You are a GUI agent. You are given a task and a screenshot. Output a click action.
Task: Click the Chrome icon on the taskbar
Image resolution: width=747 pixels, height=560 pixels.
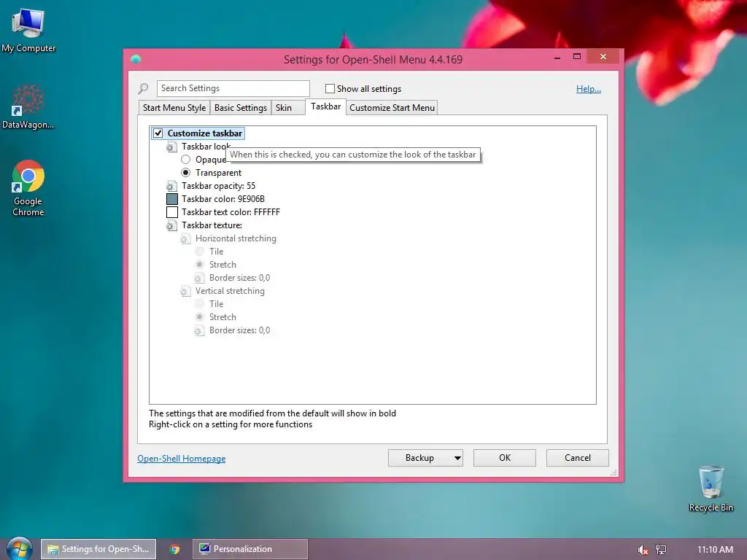pyautogui.click(x=174, y=549)
